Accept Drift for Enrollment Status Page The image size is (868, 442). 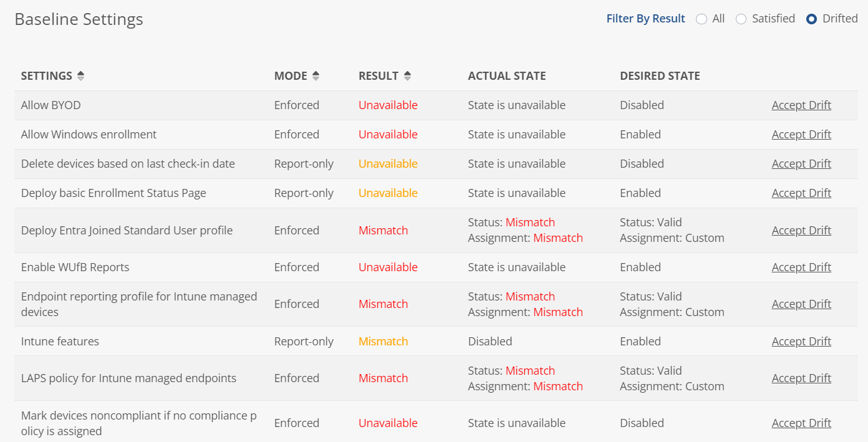pos(801,193)
